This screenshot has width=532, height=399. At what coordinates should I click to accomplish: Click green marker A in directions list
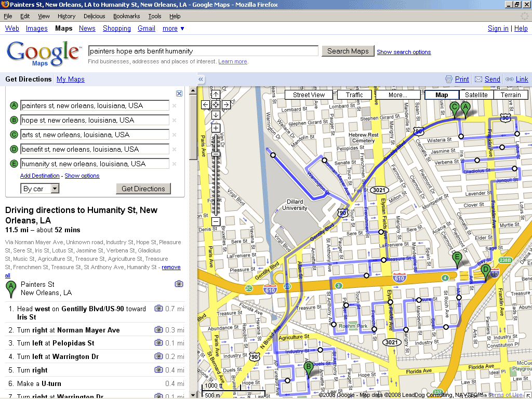click(x=11, y=289)
